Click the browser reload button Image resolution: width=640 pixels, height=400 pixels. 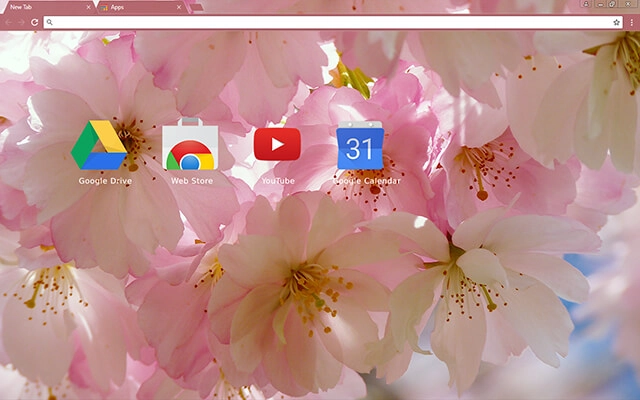(34, 22)
